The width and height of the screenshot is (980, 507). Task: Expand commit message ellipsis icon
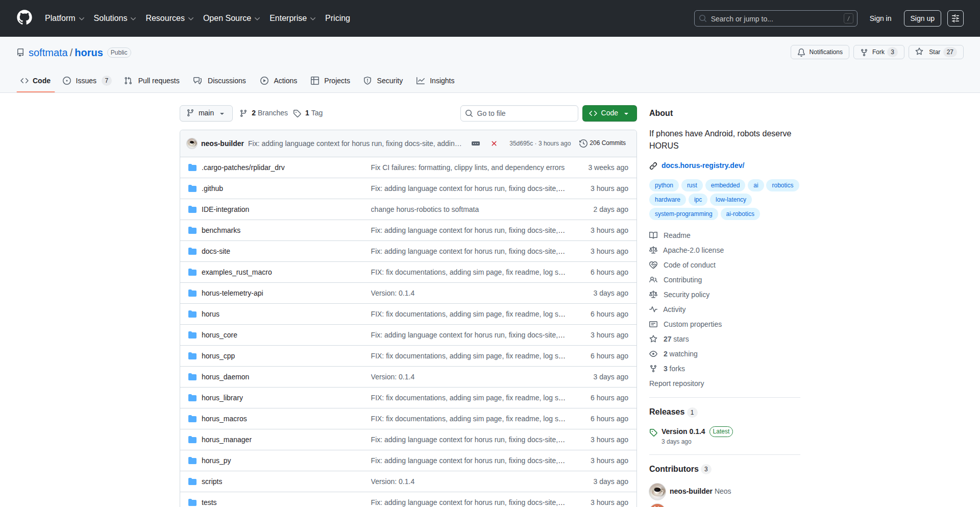[475, 143]
